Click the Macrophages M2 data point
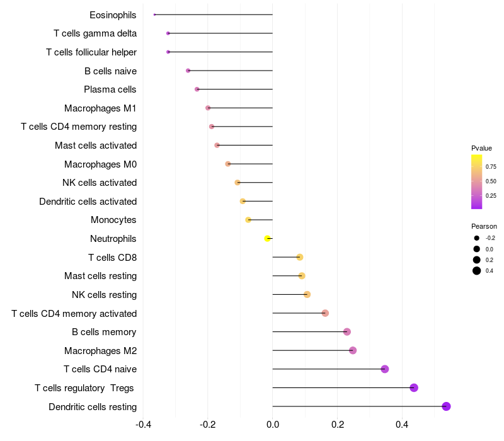 tap(353, 350)
